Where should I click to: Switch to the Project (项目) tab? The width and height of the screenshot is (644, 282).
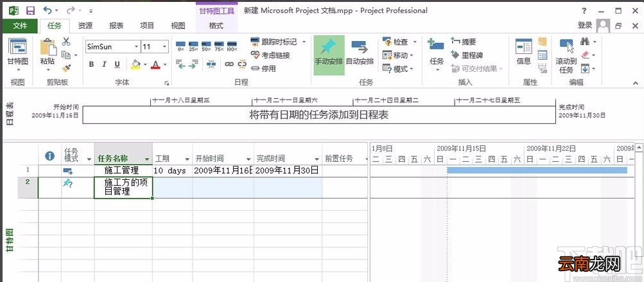[x=147, y=26]
